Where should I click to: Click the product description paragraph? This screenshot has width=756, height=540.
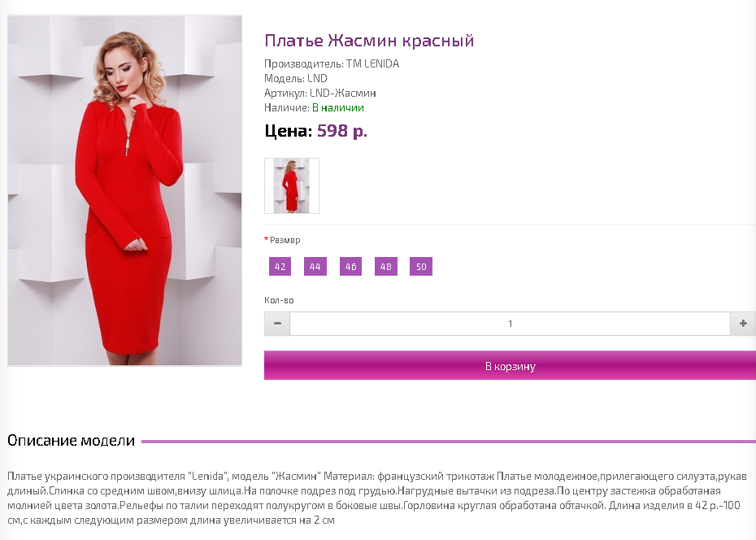coord(377,498)
